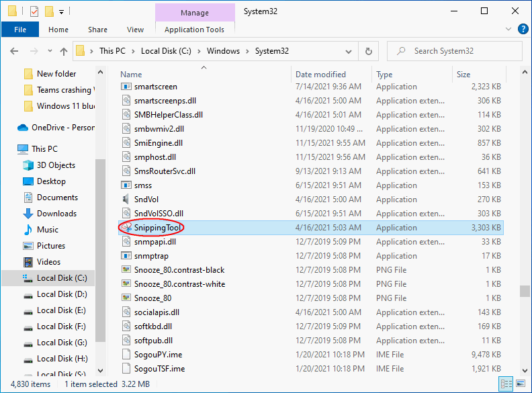This screenshot has height=393, width=532.
Task: Select This PC in the navigation pane
Action: pyautogui.click(x=44, y=149)
